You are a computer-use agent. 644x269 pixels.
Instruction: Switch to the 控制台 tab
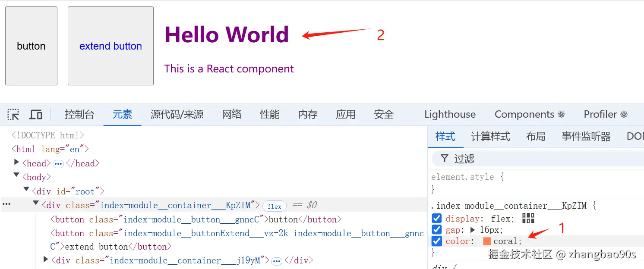tap(79, 114)
